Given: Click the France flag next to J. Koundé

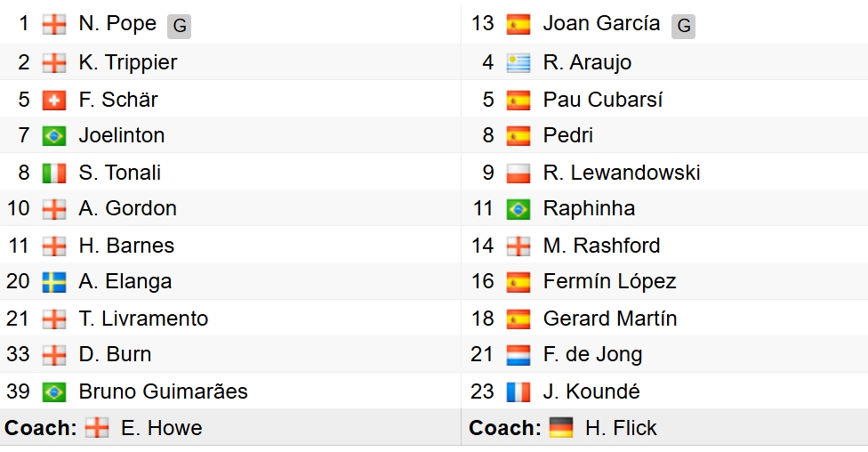Looking at the screenshot, I should 518,391.
